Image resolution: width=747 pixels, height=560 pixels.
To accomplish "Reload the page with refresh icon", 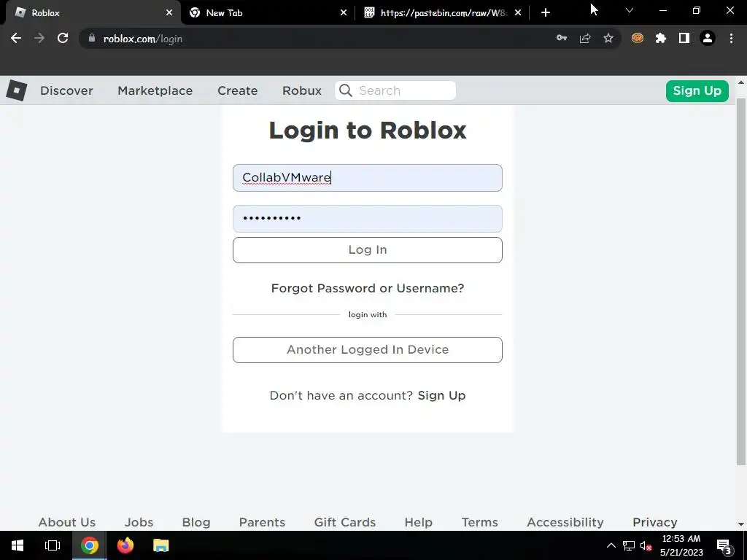I will pyautogui.click(x=63, y=39).
